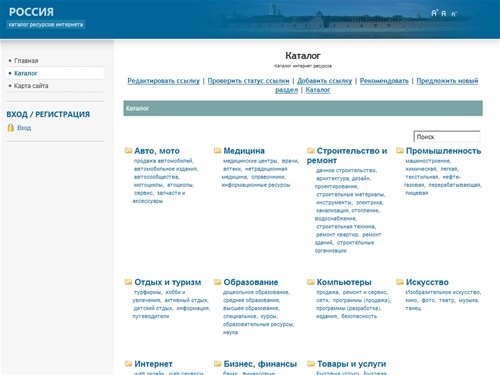Click машиностроение subcategory

click(x=427, y=161)
